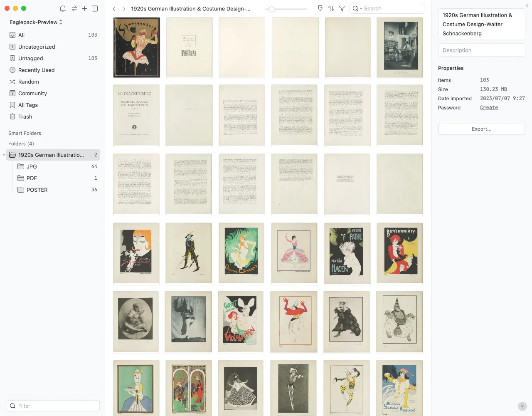
Task: Click the Create password link
Action: pos(489,107)
